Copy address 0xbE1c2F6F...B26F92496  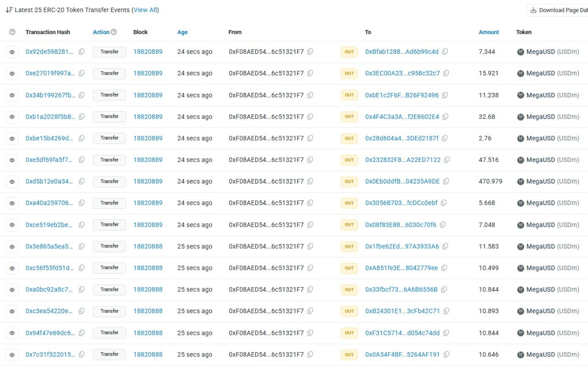coord(445,95)
